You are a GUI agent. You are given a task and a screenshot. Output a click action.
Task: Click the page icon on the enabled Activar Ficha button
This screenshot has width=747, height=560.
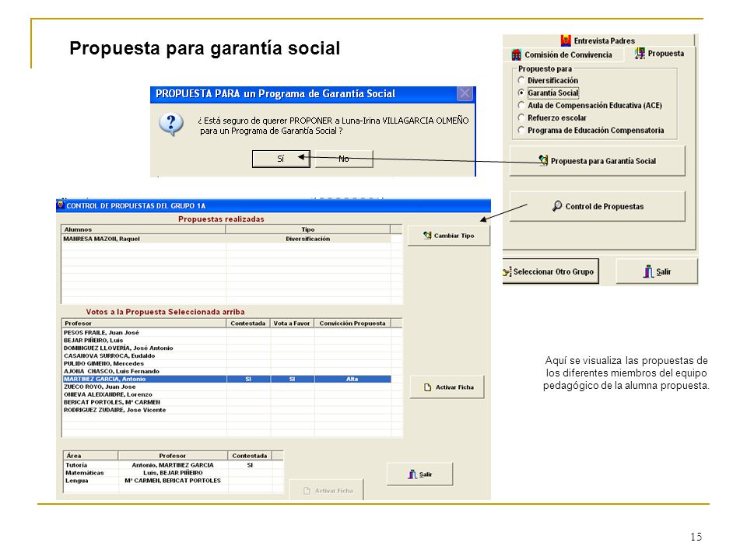pyautogui.click(x=427, y=387)
